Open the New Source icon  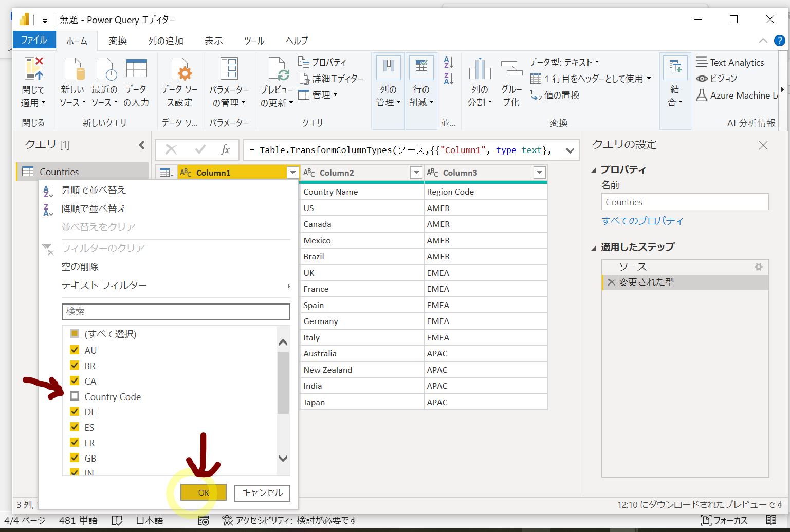click(74, 69)
